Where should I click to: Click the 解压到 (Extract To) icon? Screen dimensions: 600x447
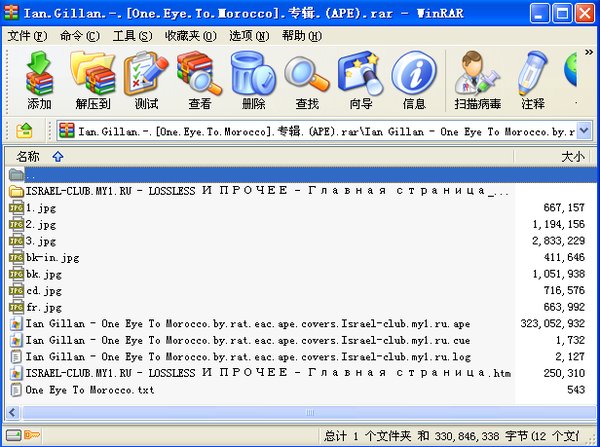click(93, 80)
